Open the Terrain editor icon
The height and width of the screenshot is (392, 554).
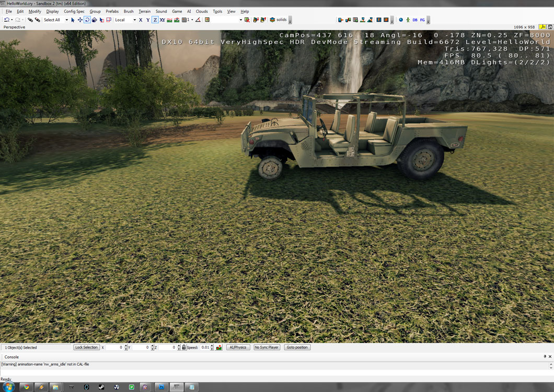click(x=363, y=20)
